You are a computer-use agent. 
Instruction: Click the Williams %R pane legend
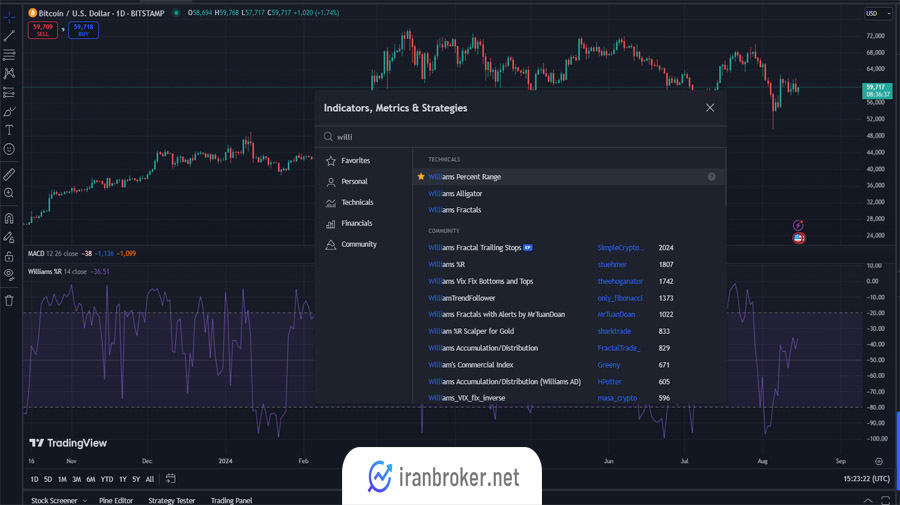[x=68, y=272]
